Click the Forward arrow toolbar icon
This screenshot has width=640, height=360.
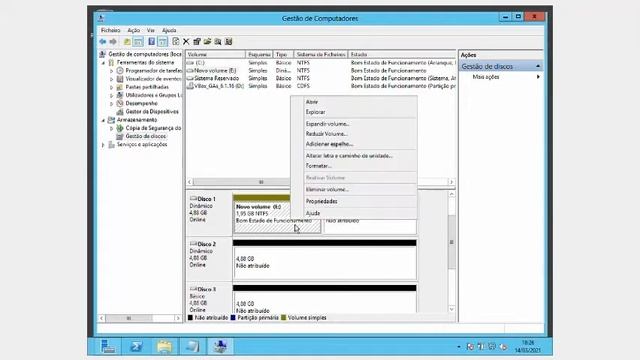[113, 42]
